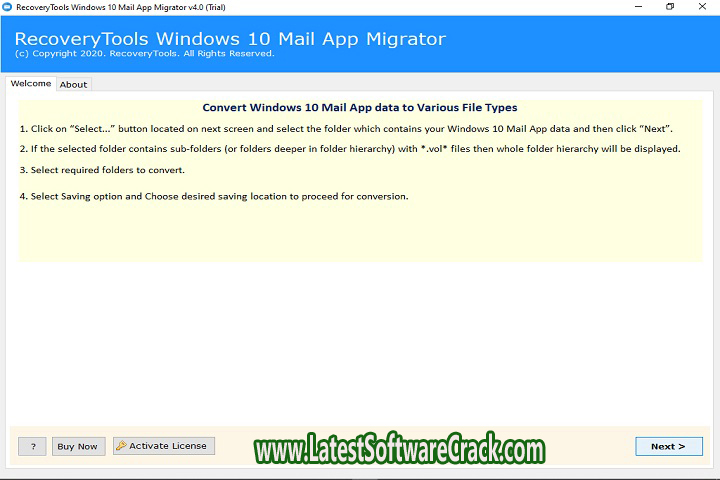Click the window title text with v4.0 (Trial)
This screenshot has width=720, height=480.
coord(121,7)
